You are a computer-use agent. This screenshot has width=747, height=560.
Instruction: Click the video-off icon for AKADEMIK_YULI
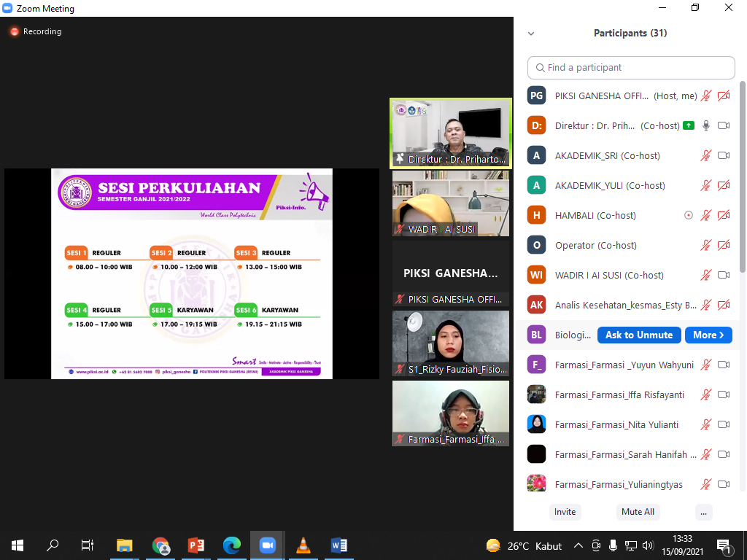tap(724, 185)
